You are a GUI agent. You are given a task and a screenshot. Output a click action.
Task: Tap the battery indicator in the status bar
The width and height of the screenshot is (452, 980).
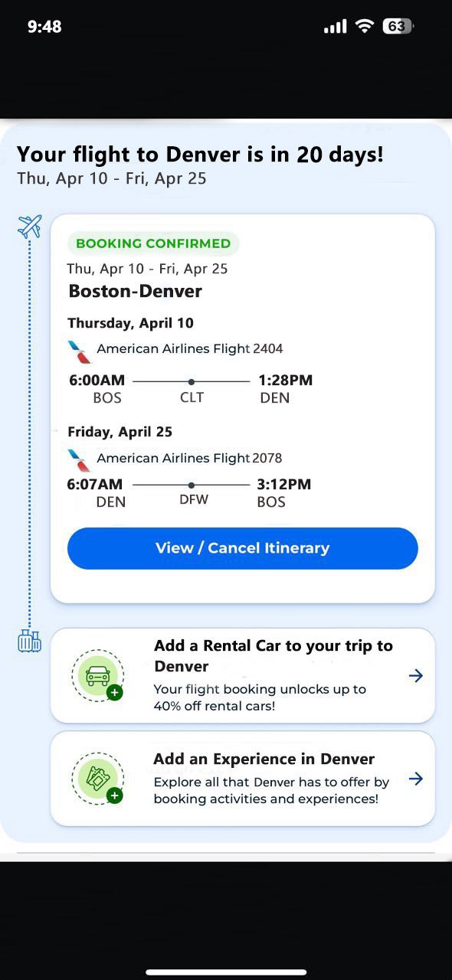coord(398,26)
